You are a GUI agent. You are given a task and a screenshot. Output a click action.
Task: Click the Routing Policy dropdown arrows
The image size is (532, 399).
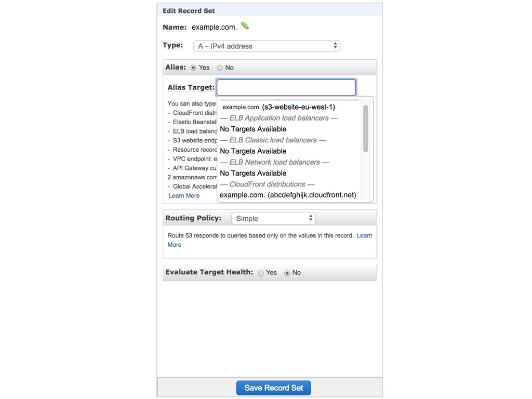point(311,218)
